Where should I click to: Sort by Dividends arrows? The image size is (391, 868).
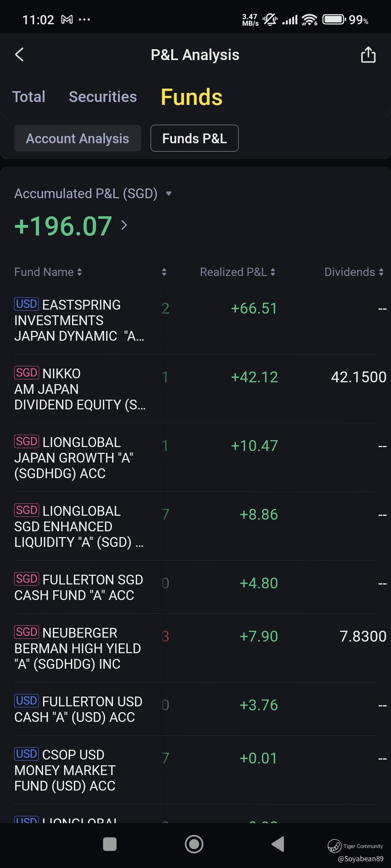[x=381, y=272]
